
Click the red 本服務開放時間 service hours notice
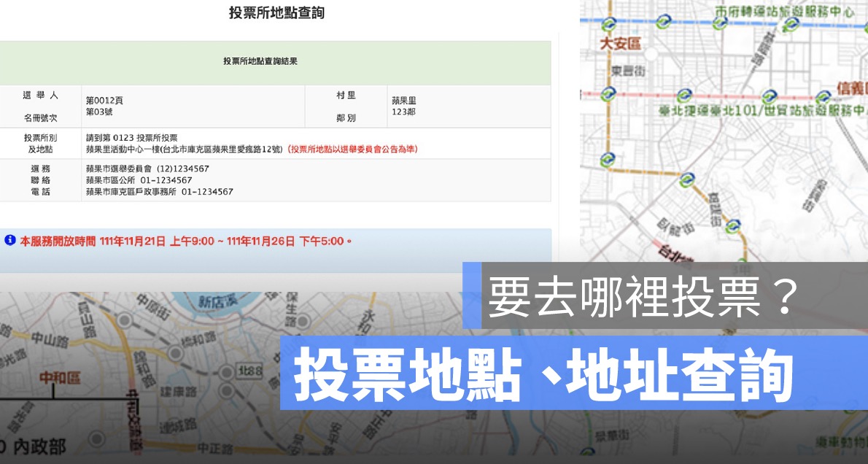pyautogui.click(x=186, y=241)
